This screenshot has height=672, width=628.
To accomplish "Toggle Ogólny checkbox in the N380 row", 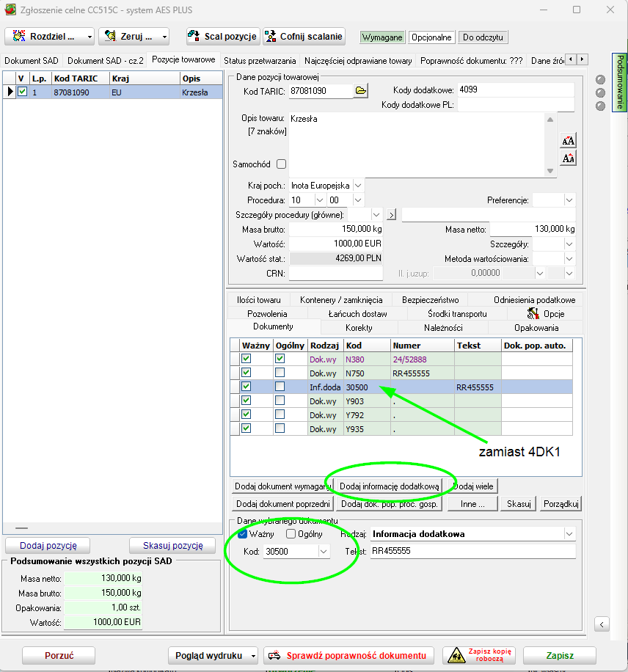I will [280, 359].
